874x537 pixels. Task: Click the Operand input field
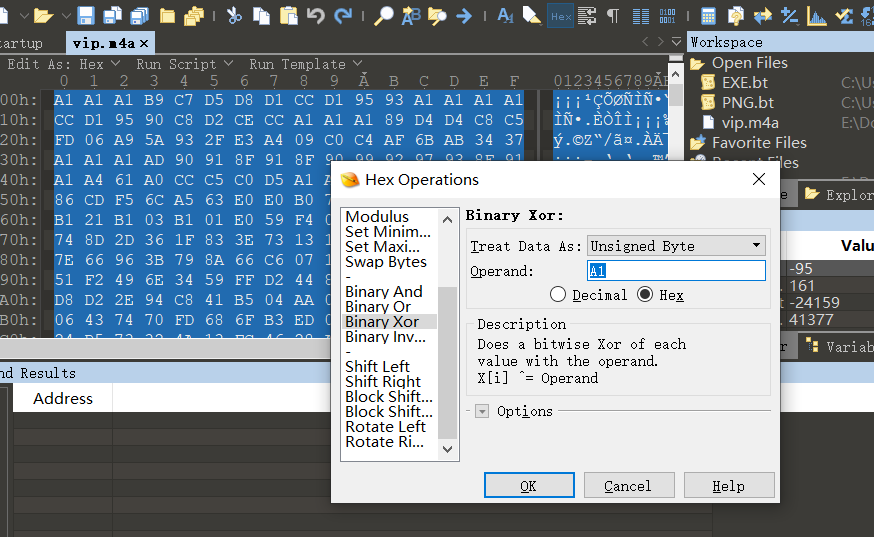676,270
